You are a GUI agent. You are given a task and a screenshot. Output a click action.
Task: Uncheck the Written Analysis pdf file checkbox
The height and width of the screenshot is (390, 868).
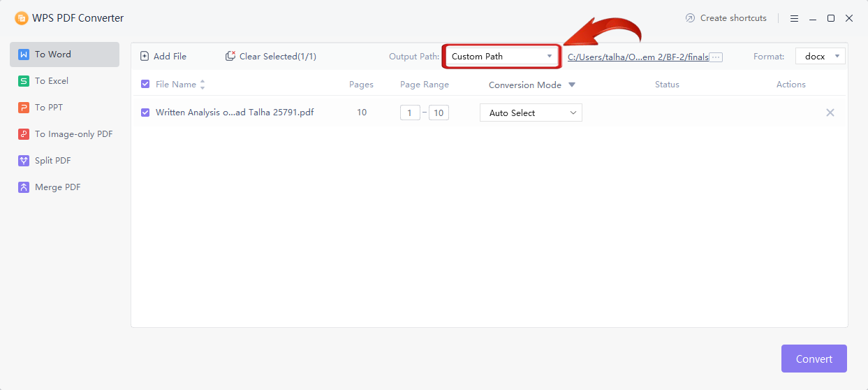point(145,113)
